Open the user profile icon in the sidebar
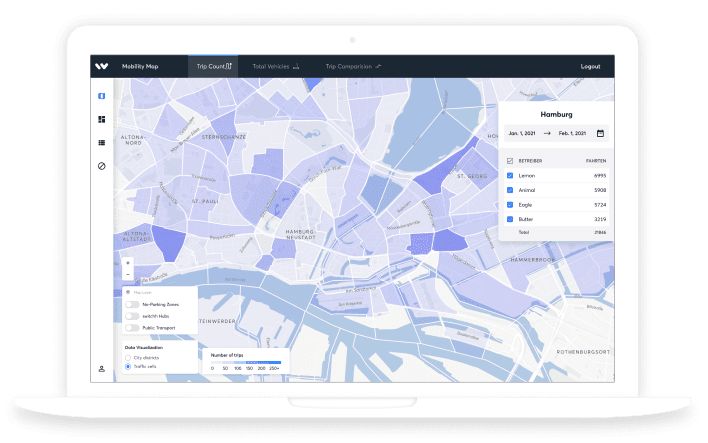This screenshot has height=443, width=708. pos(102,369)
